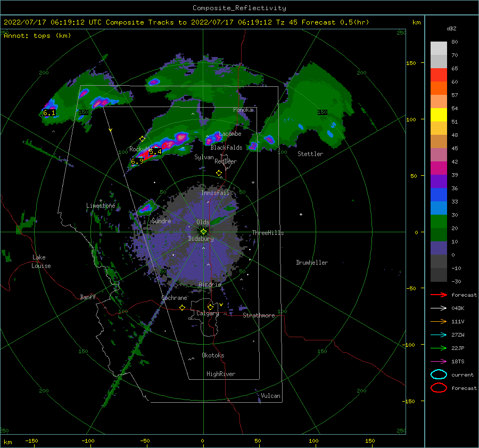Click the Lake Louise label
479x448 pixels.
click(x=41, y=262)
